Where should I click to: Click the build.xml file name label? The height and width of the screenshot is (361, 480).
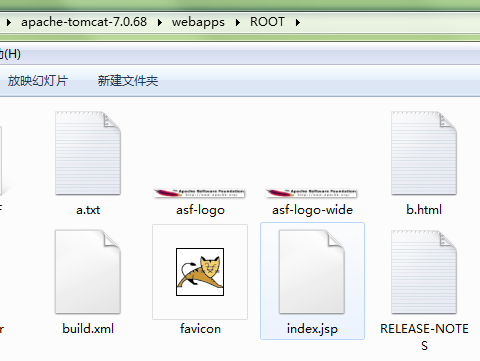click(88, 329)
